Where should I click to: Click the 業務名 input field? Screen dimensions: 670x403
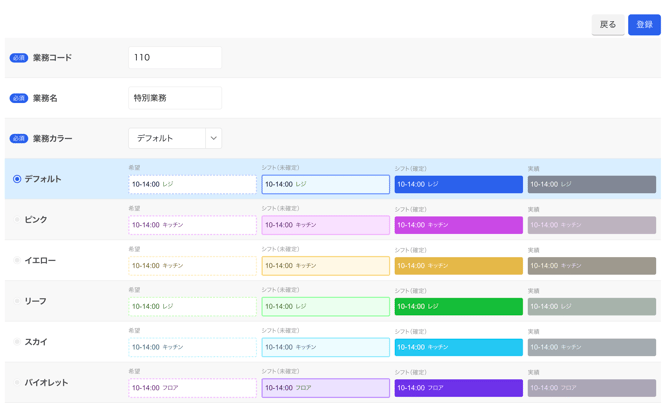click(x=175, y=98)
